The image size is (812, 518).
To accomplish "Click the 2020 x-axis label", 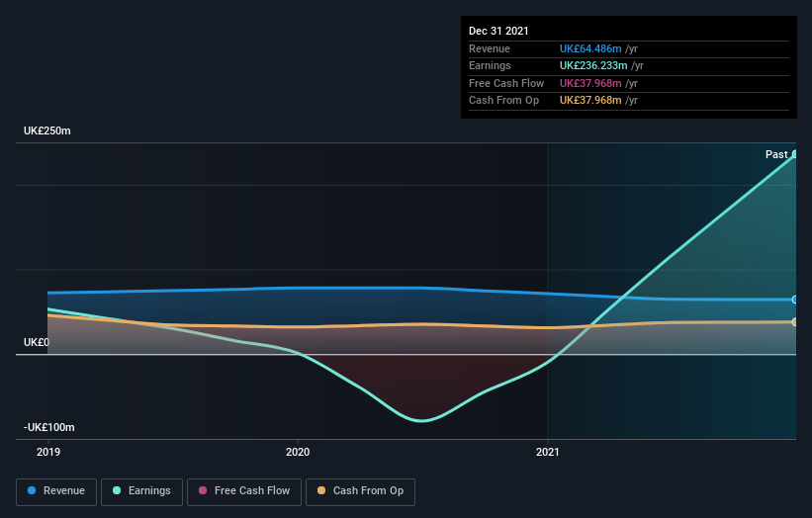I will (298, 452).
